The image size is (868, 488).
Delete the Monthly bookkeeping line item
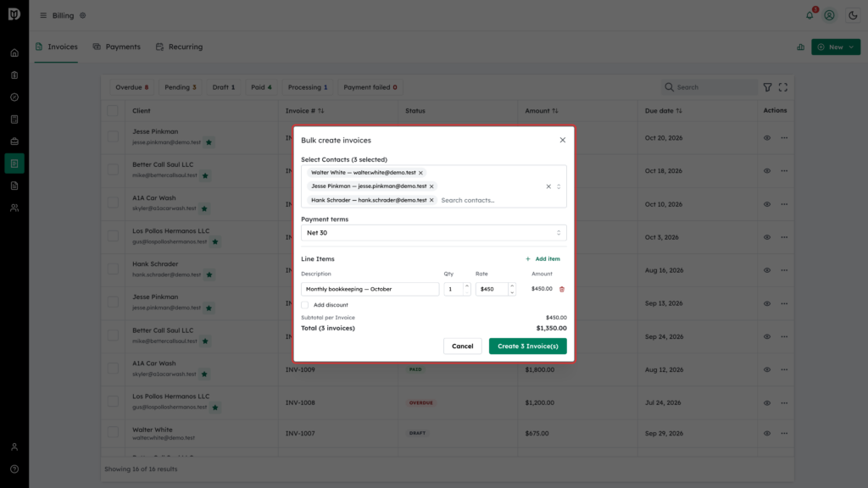(x=562, y=290)
